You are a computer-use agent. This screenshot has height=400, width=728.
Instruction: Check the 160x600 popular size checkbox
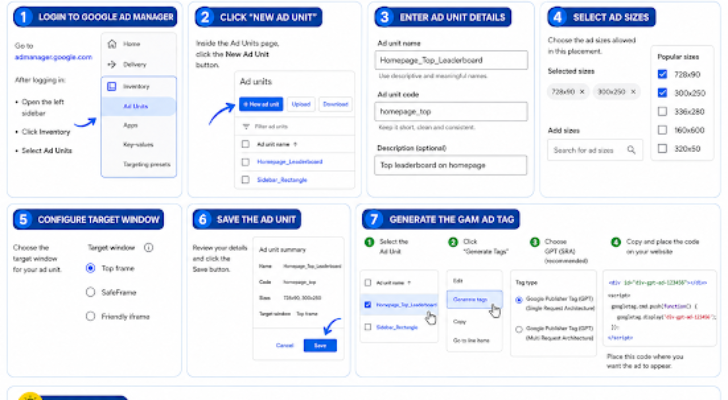point(663,130)
